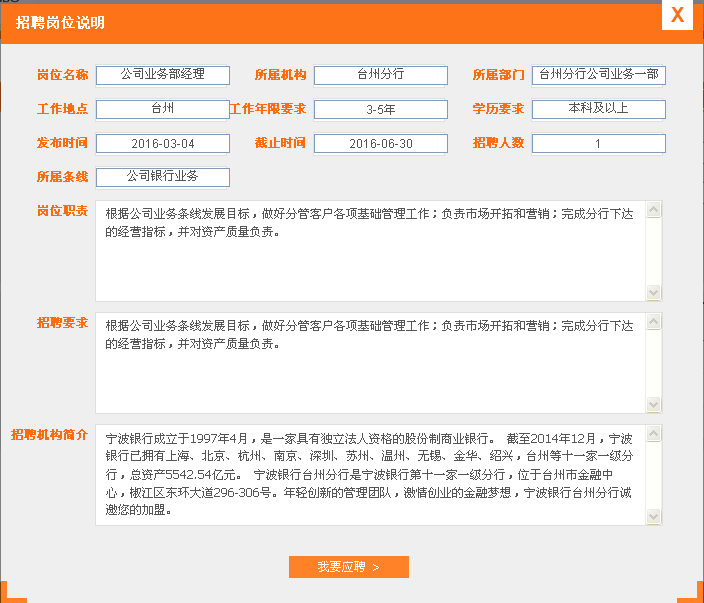Click the 招聘人数 field showing 1
704x603 pixels.
point(598,144)
